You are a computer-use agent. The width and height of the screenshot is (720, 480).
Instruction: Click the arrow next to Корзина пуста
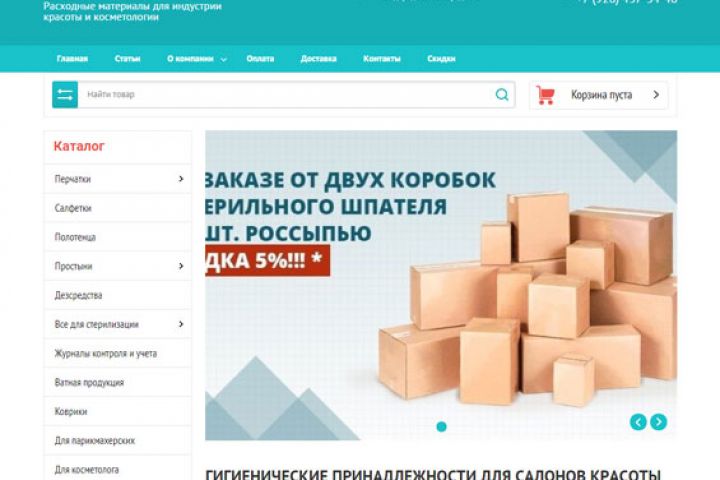(x=656, y=95)
